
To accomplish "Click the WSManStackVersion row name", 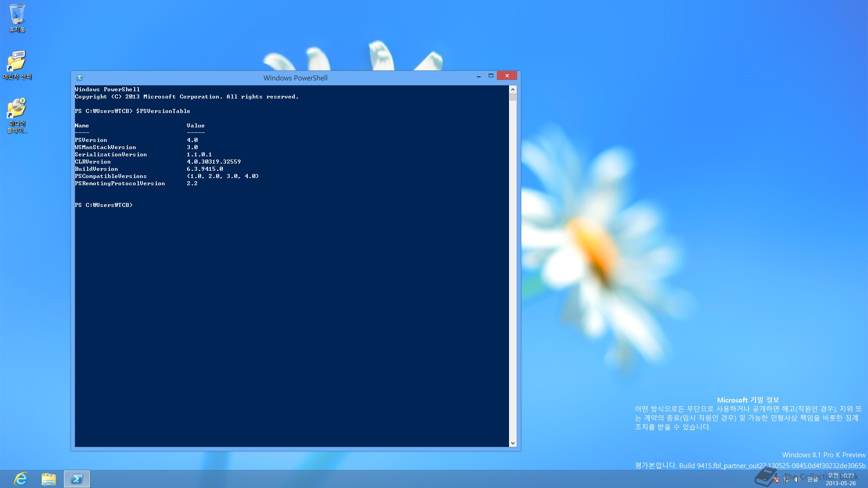I will 105,147.
